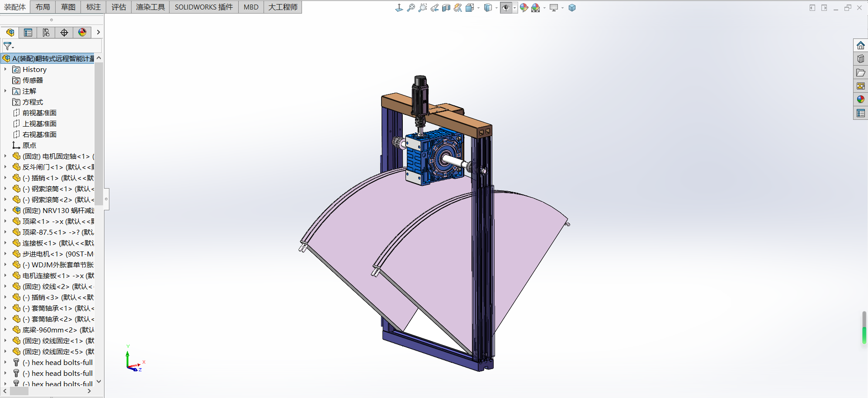The image size is (868, 398).
Task: Click the panel collapse handle on splitter
Action: (x=106, y=199)
